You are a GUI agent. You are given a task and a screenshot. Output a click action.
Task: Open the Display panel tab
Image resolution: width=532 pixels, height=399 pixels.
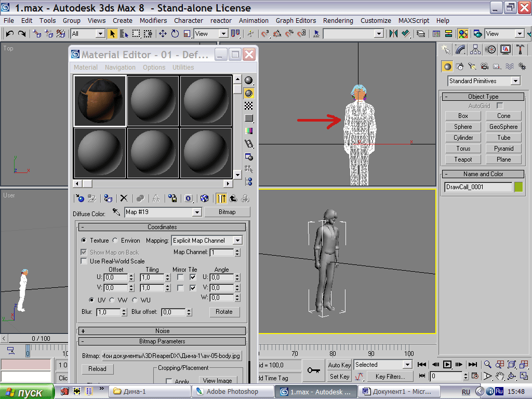click(506, 50)
